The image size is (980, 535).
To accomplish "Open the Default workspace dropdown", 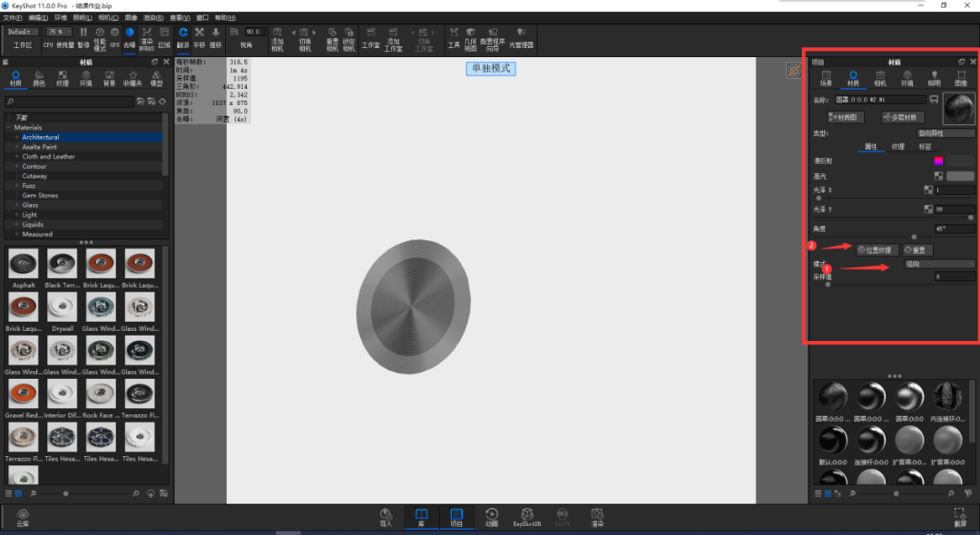I will click(23, 32).
